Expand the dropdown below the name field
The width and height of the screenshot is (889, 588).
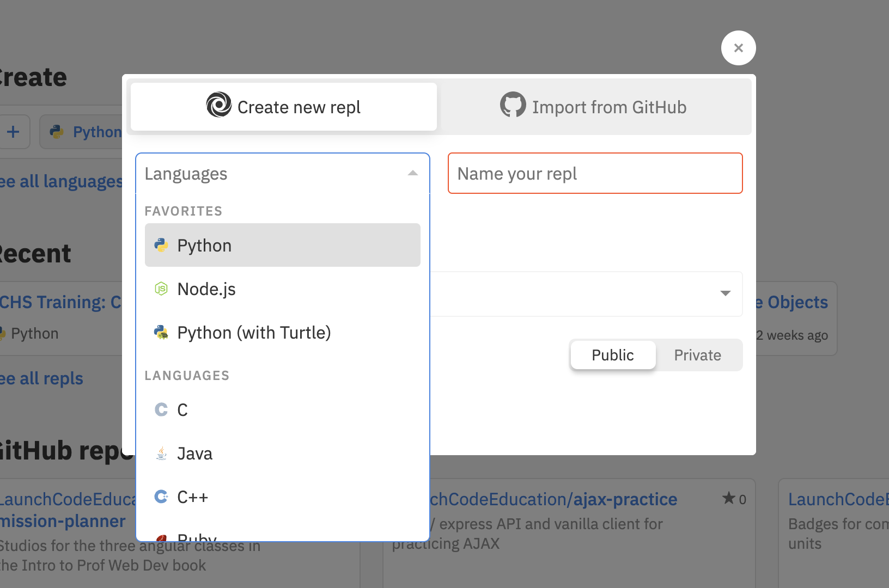point(725,294)
